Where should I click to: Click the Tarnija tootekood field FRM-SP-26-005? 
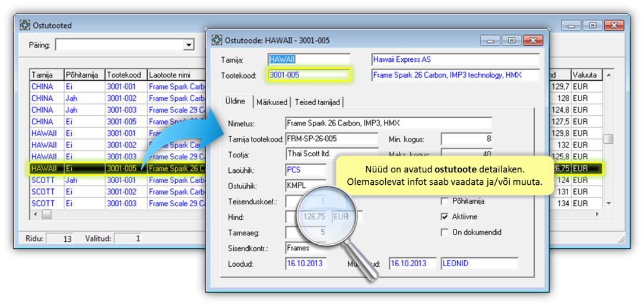(331, 138)
